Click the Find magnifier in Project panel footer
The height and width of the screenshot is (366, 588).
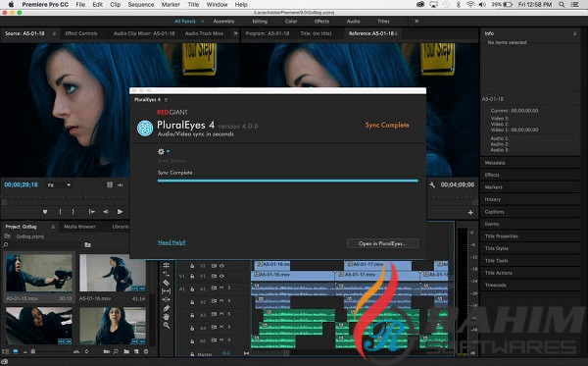(x=116, y=351)
